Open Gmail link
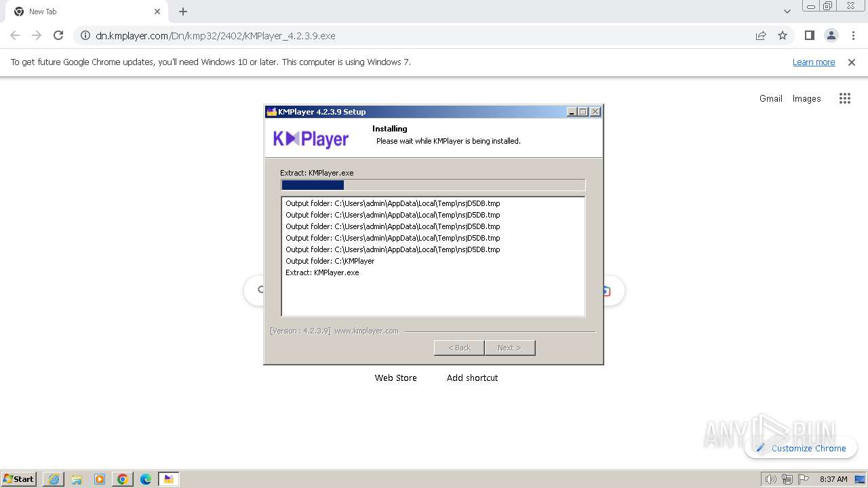 coord(771,98)
